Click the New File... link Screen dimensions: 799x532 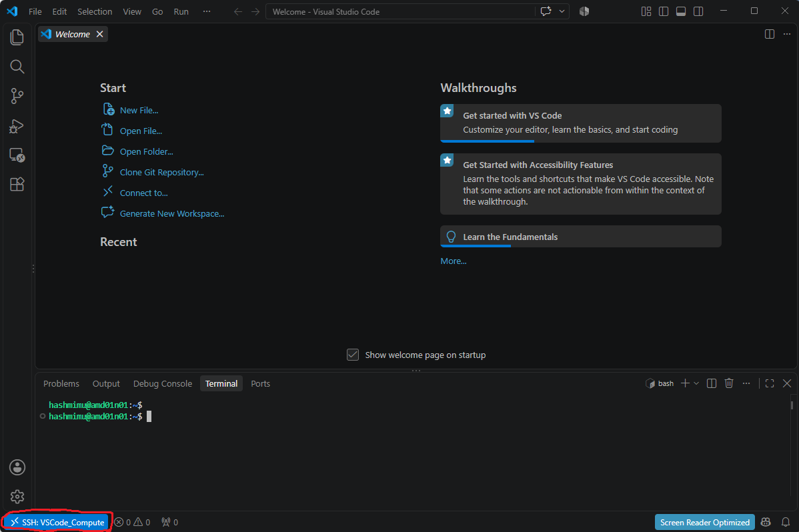point(139,110)
